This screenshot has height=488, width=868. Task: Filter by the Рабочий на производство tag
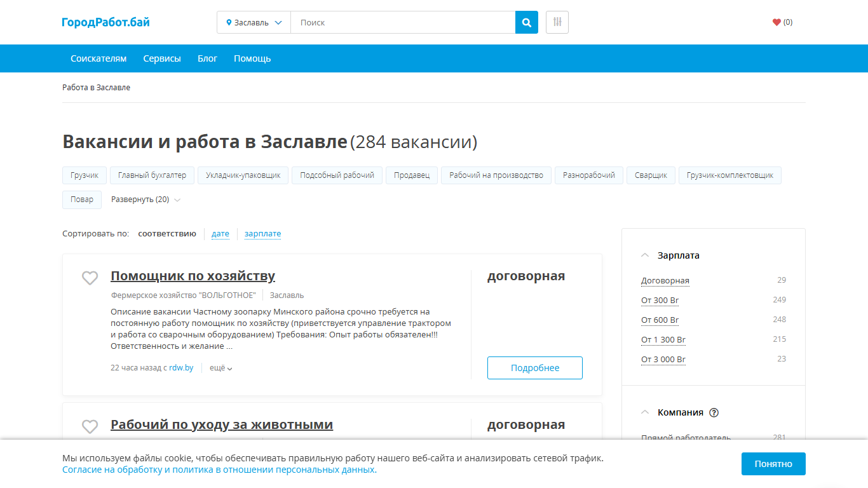(x=496, y=175)
